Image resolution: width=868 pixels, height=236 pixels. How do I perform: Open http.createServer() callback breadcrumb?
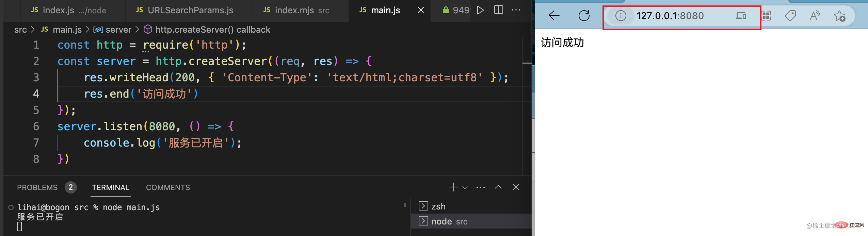pos(207,30)
